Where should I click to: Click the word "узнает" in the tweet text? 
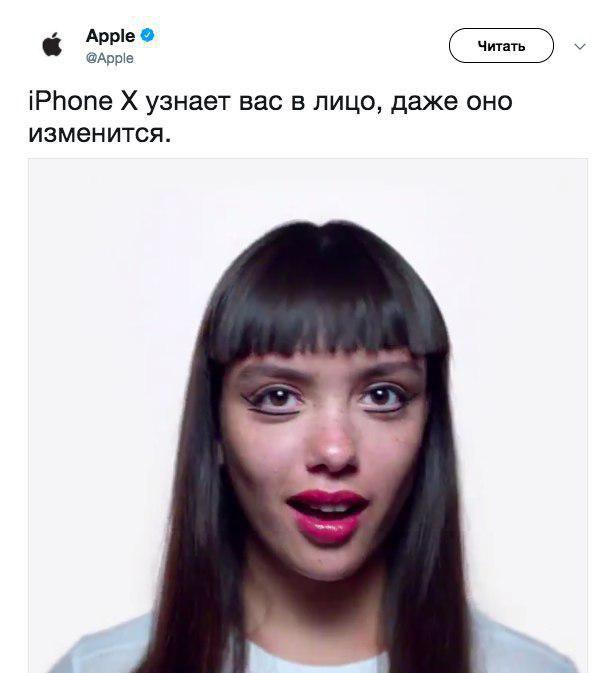pos(188,103)
